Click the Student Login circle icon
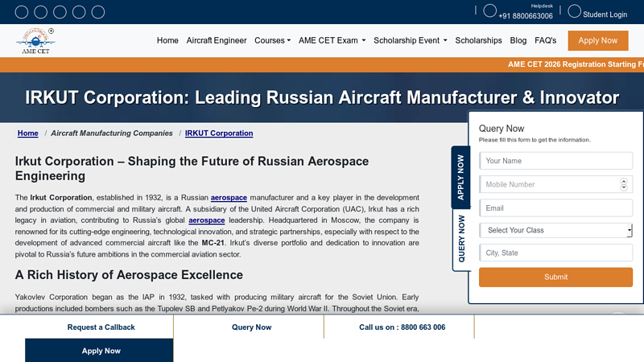 pyautogui.click(x=574, y=11)
